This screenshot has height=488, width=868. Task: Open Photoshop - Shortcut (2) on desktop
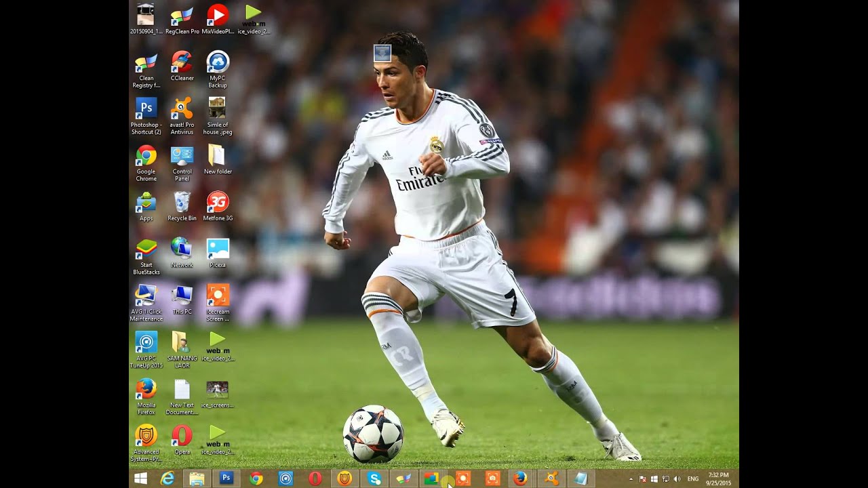click(146, 117)
